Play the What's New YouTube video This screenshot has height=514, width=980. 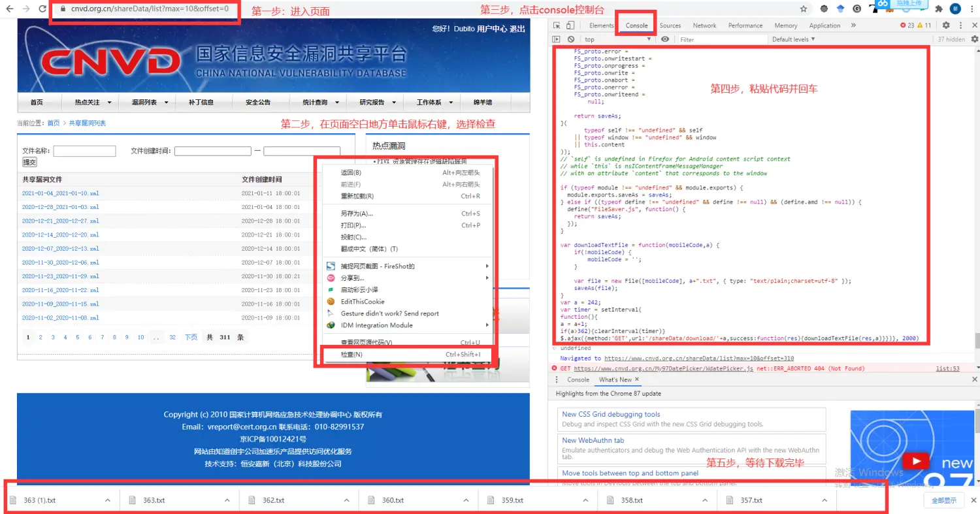pyautogui.click(x=916, y=462)
